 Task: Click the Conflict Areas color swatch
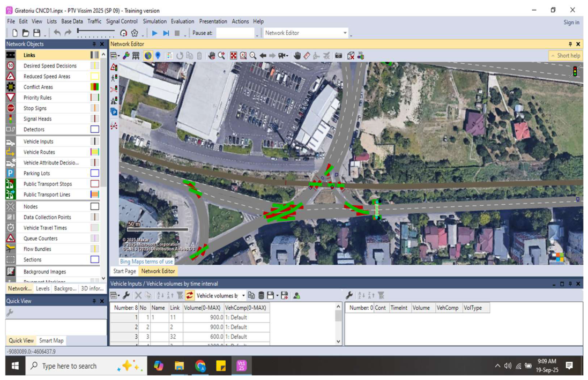pos(94,87)
